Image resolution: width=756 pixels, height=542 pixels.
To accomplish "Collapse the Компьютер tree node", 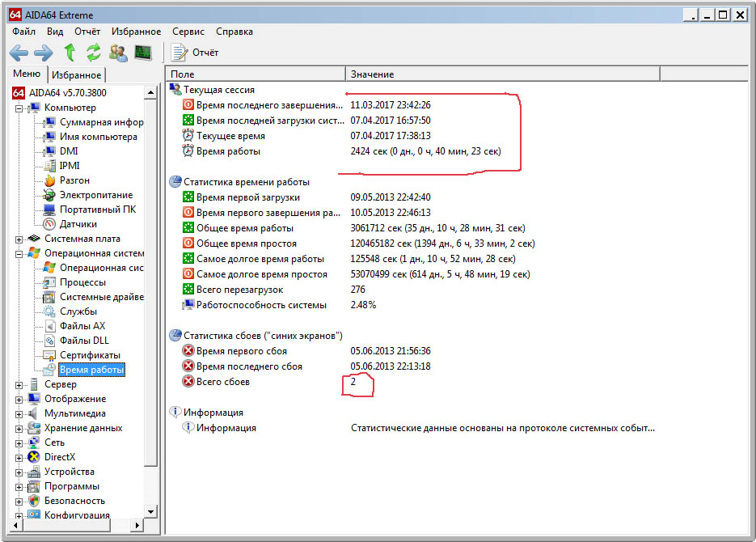I will tap(19, 108).
